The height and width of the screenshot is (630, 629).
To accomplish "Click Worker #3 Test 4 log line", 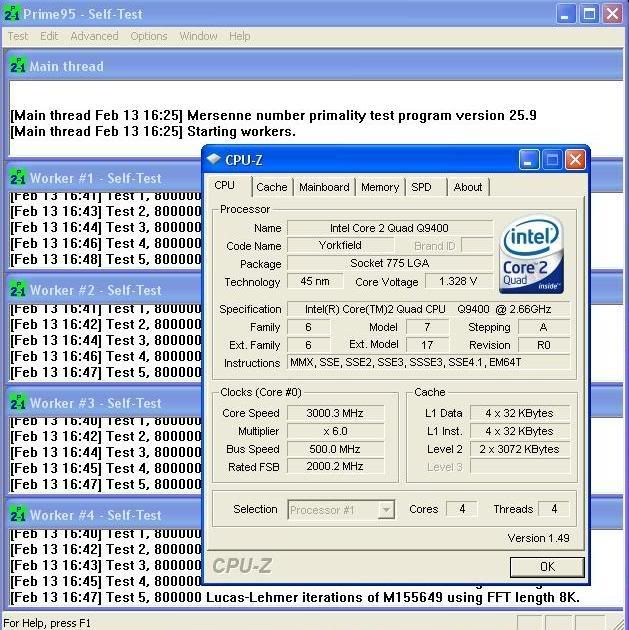I will [106, 468].
